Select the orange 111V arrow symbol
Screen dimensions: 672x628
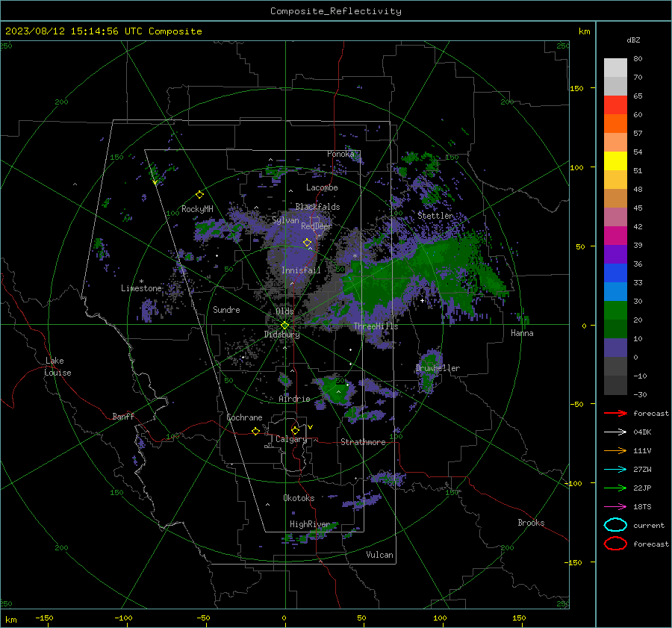point(615,450)
